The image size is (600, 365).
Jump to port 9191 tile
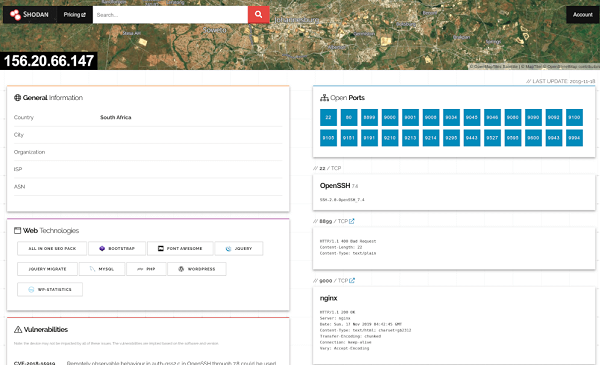coord(369,138)
